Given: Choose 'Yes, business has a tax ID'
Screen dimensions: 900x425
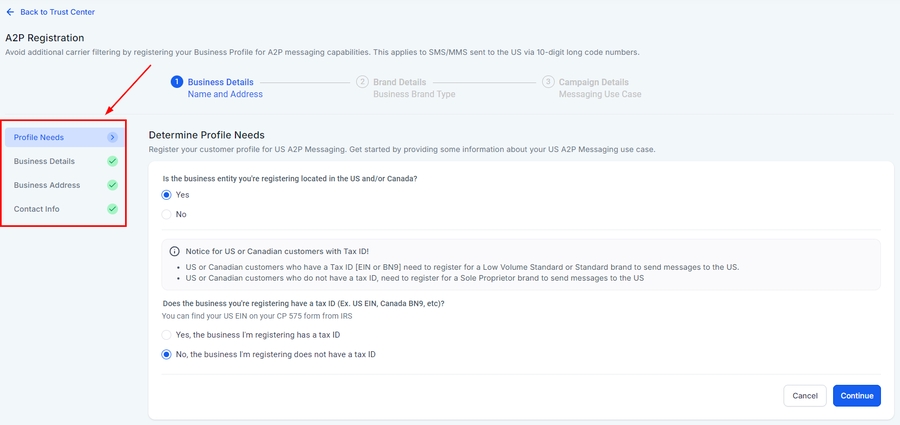Looking at the screenshot, I should 167,335.
